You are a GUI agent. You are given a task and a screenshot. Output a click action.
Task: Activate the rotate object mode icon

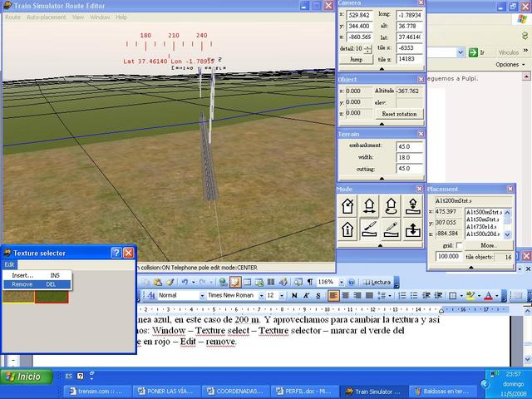(x=392, y=205)
